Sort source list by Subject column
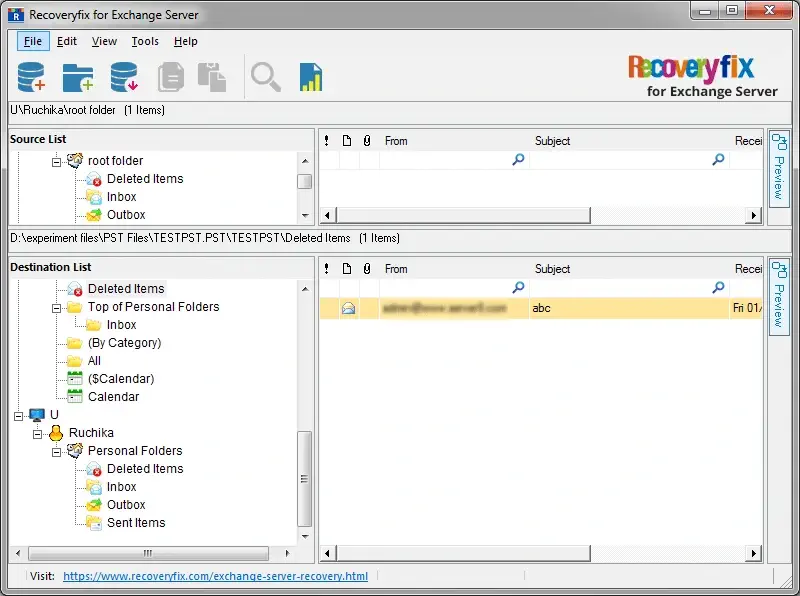The height and width of the screenshot is (596, 800). [552, 141]
